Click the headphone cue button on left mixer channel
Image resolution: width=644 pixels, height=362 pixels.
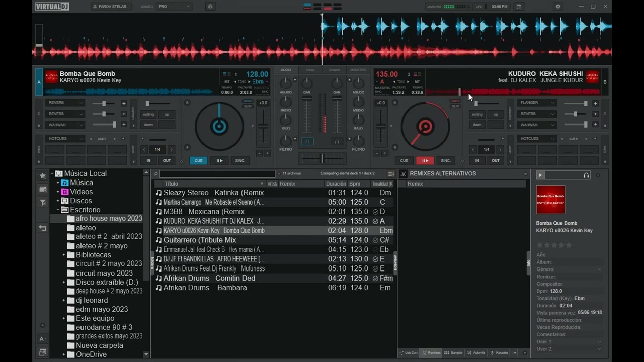click(306, 142)
